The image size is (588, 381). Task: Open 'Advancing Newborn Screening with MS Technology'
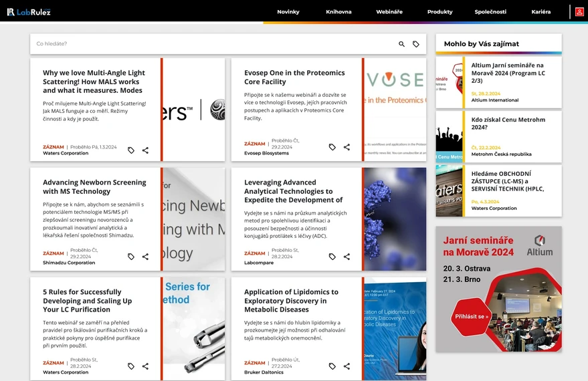click(94, 186)
